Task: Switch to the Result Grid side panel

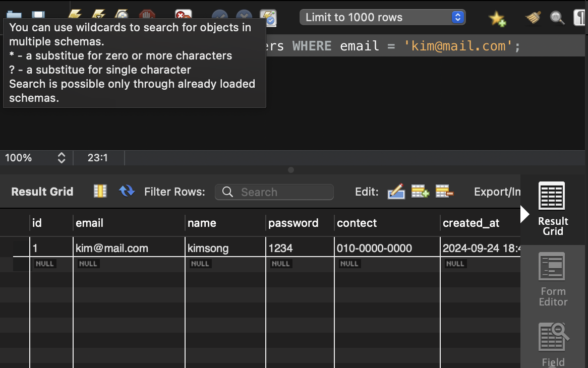Action: coord(552,209)
